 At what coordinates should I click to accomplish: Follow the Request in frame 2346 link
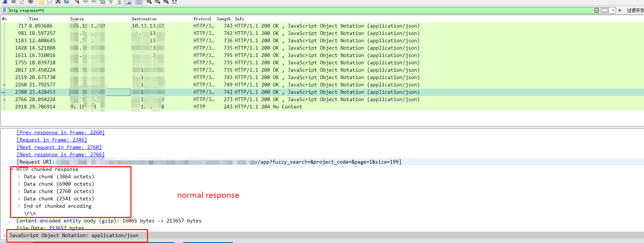point(52,140)
